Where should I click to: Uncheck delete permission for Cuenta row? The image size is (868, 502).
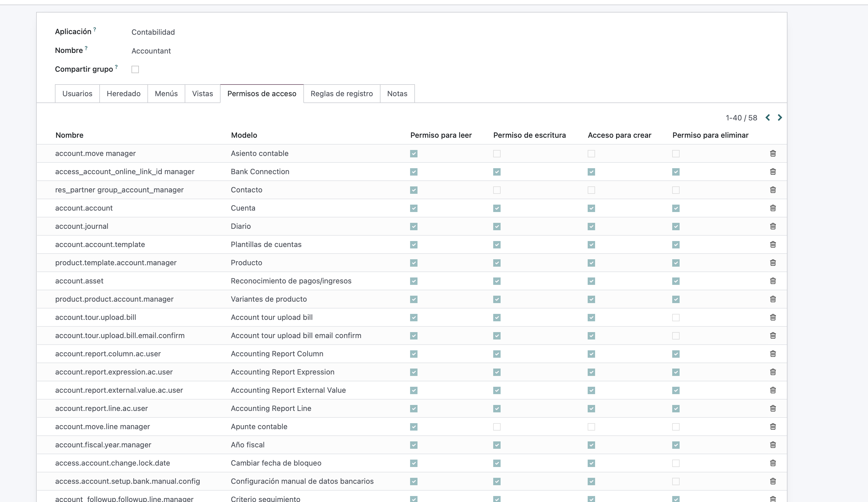(x=676, y=208)
